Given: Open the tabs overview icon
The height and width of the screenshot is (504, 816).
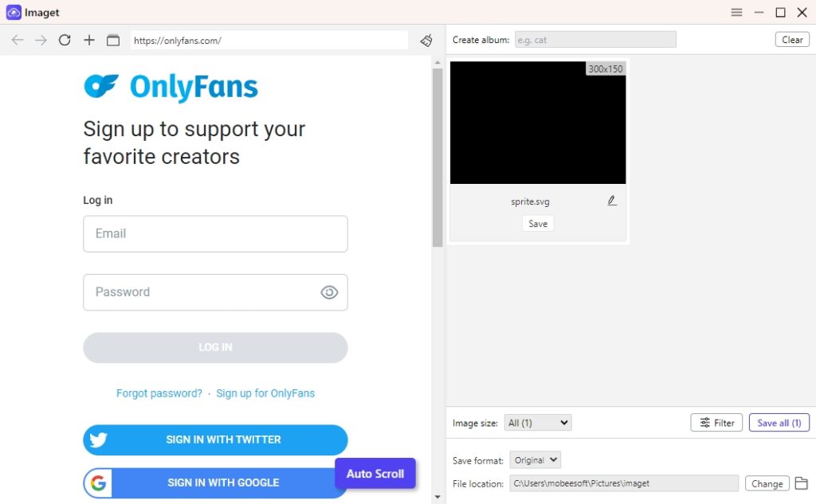Looking at the screenshot, I should pos(113,40).
